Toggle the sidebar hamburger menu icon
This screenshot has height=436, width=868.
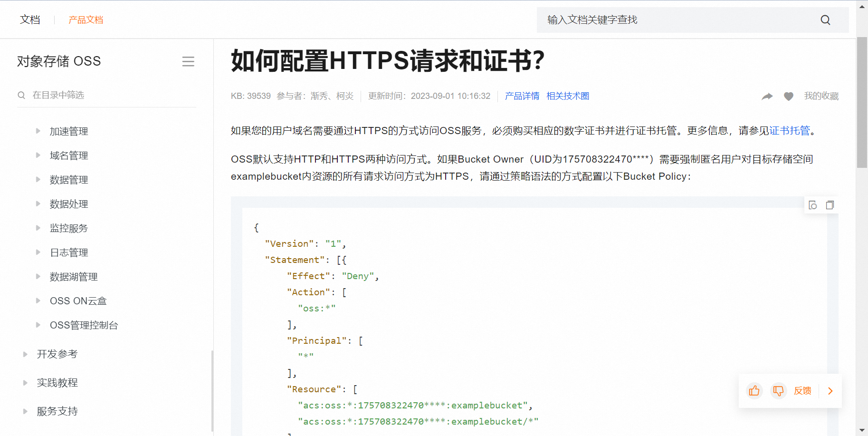188,61
